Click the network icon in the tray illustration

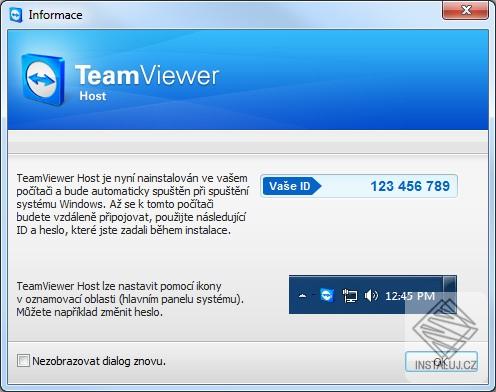pos(350,296)
